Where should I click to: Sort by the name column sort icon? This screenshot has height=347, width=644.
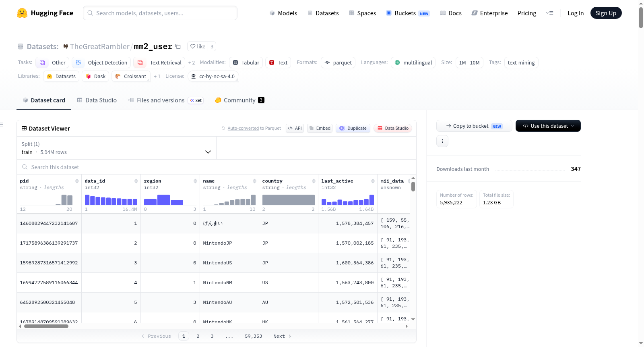click(x=254, y=181)
